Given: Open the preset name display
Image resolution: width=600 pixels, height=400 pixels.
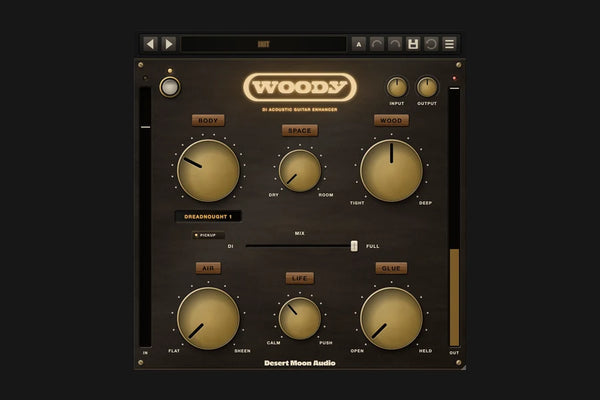Looking at the screenshot, I should click(x=263, y=44).
